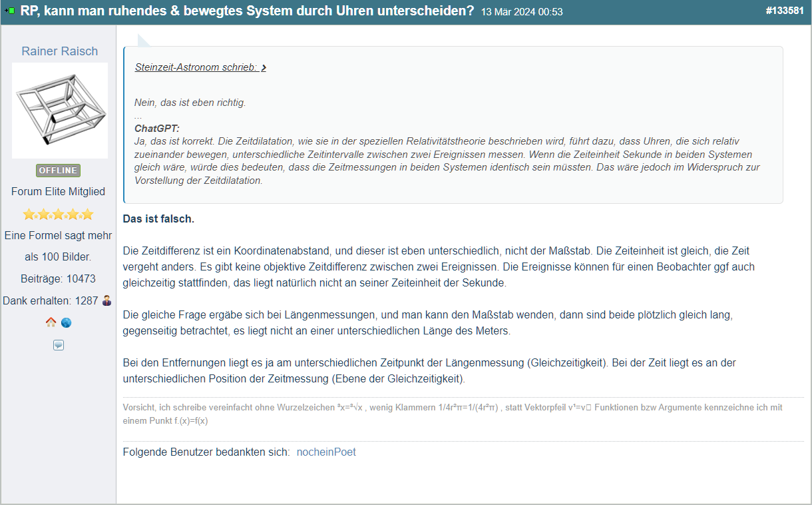Open nocheinPoet's profile from thank-you list

326,452
